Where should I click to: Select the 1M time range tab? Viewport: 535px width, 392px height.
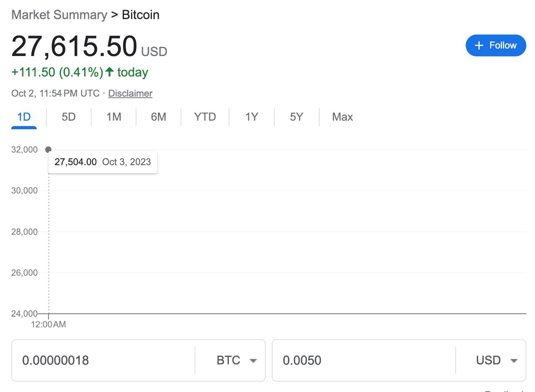pyautogui.click(x=114, y=117)
